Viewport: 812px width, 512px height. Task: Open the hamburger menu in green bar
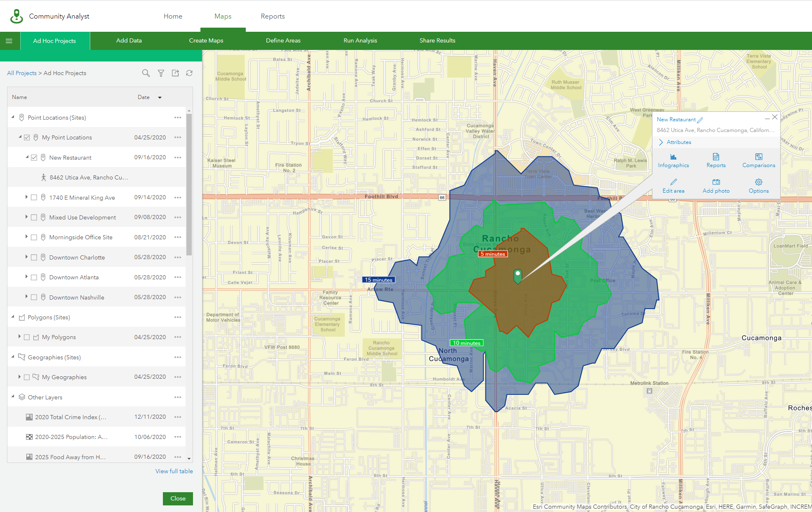click(x=9, y=41)
